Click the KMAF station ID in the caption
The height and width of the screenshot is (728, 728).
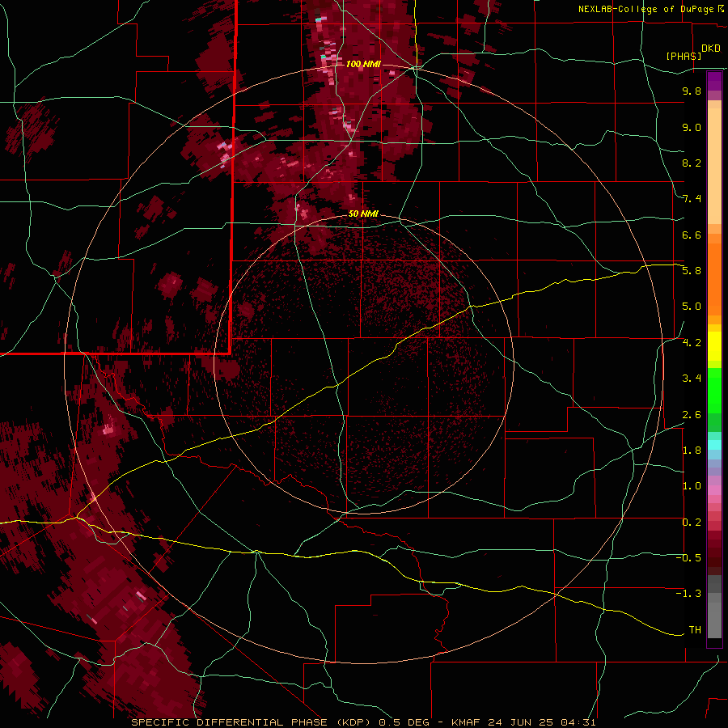point(467,722)
